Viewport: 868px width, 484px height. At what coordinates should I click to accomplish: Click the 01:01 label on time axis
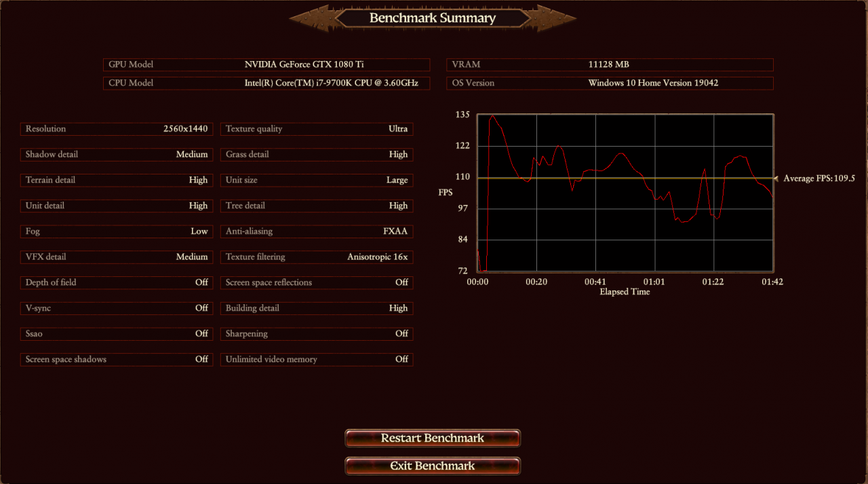pos(654,282)
